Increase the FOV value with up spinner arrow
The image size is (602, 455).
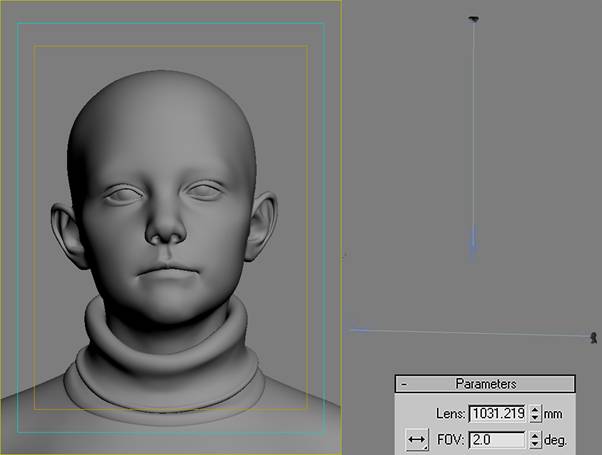click(535, 435)
